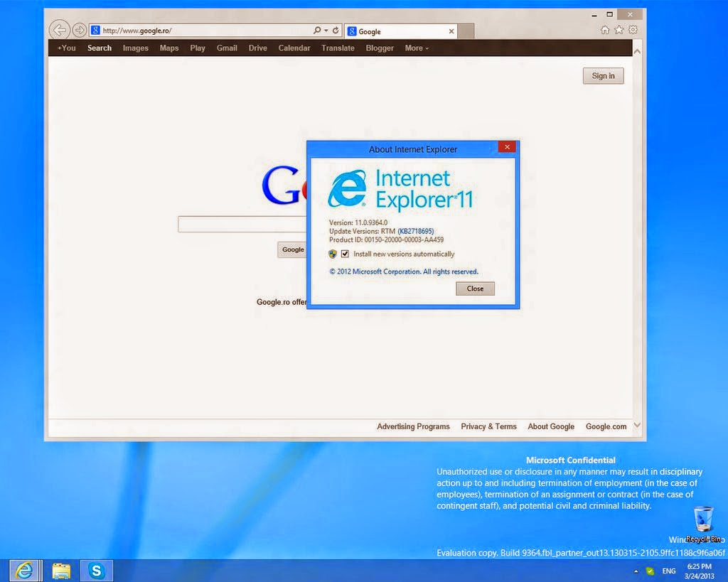This screenshot has width=728, height=582.
Task: Click the Google favicon in address bar
Action: 95,31
